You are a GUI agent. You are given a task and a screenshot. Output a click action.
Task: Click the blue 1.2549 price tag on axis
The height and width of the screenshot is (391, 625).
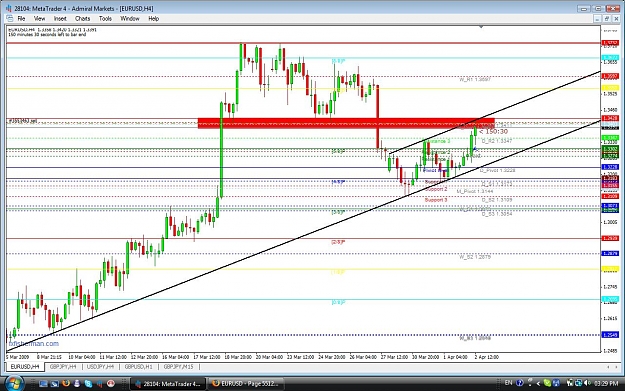pos(610,335)
